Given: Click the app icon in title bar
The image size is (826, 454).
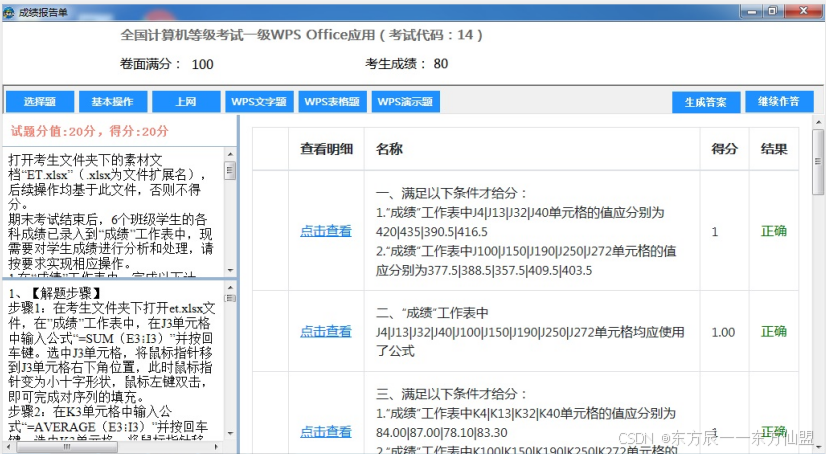Looking at the screenshot, I should click(x=8, y=12).
